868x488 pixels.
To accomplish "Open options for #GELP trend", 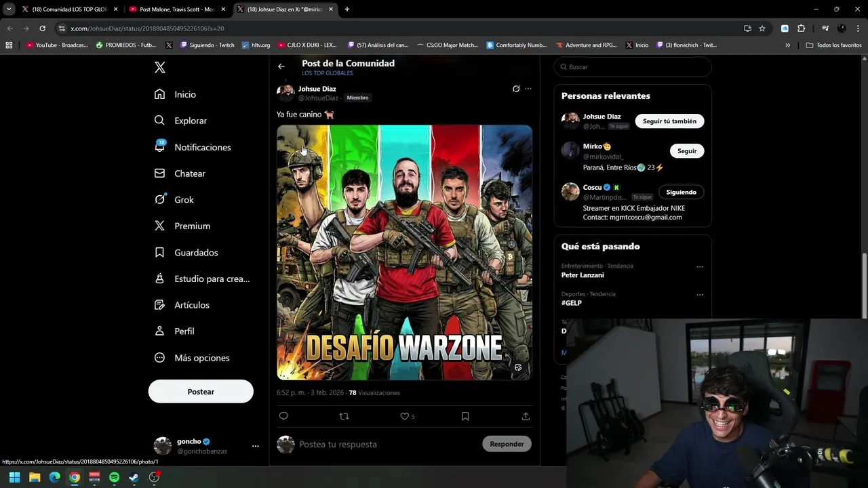I will point(700,295).
